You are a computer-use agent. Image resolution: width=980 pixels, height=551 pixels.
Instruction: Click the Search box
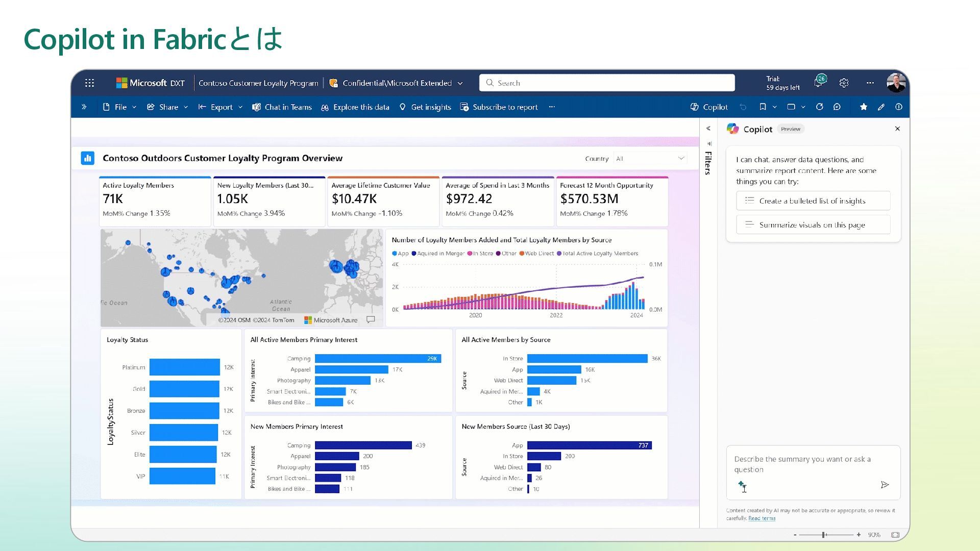[x=607, y=83]
